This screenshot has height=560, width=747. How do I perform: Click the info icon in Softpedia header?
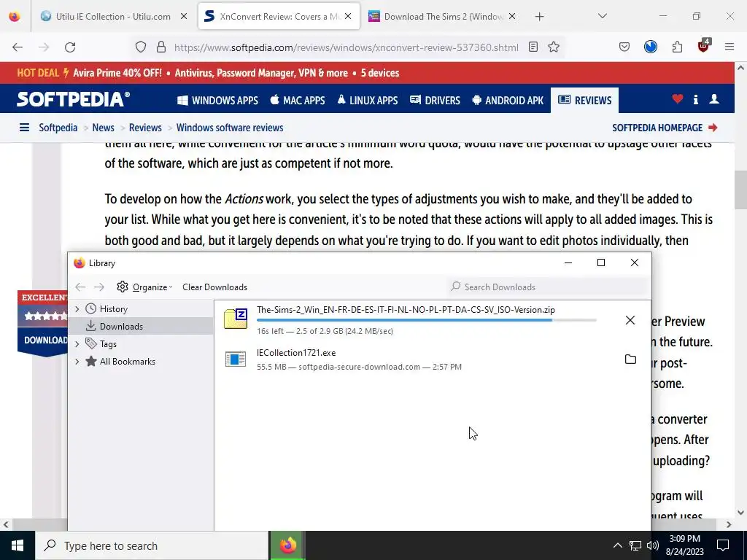tap(696, 99)
